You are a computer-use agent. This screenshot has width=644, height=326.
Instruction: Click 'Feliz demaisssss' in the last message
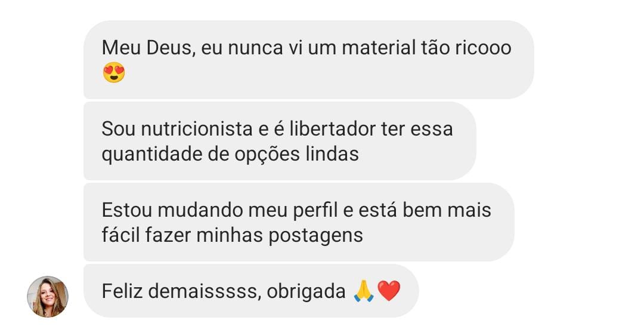pos(181,291)
